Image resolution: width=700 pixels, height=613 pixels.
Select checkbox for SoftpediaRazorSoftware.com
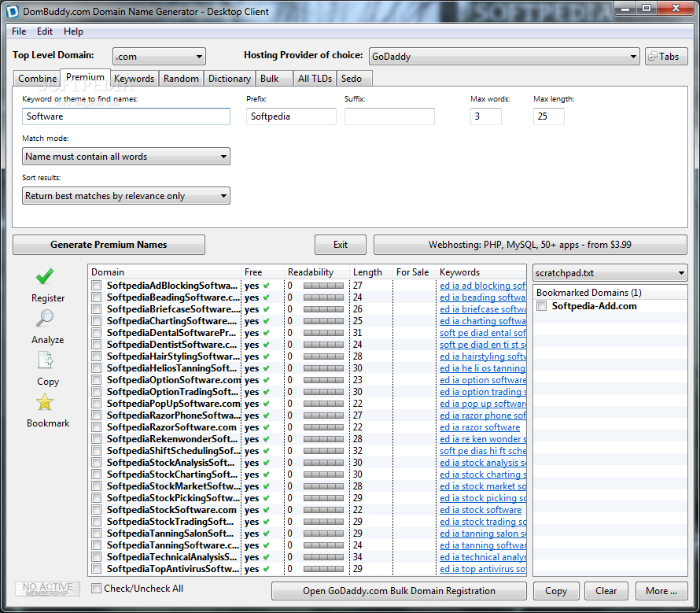(96, 427)
